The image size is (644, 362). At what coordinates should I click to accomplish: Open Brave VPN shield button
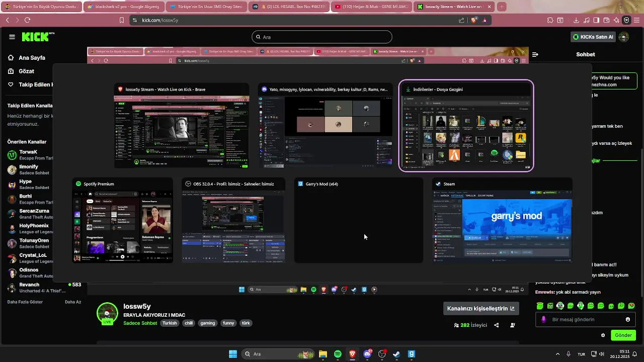(x=626, y=20)
